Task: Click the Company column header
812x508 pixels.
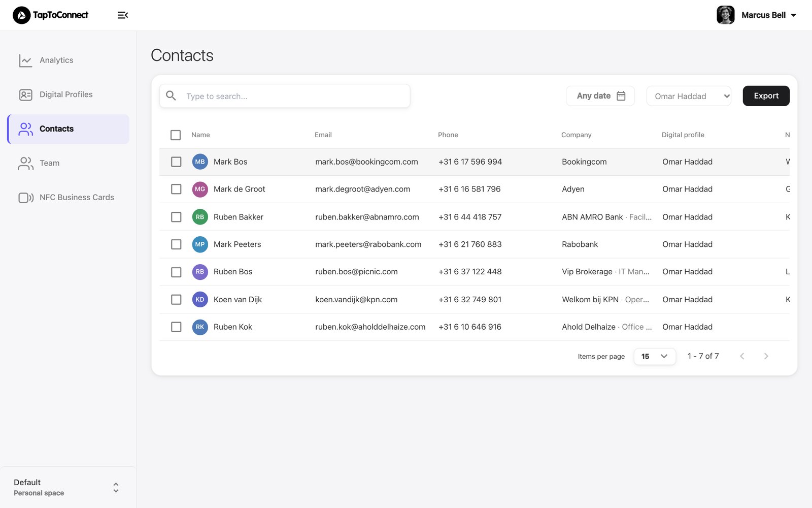Action: tap(577, 135)
